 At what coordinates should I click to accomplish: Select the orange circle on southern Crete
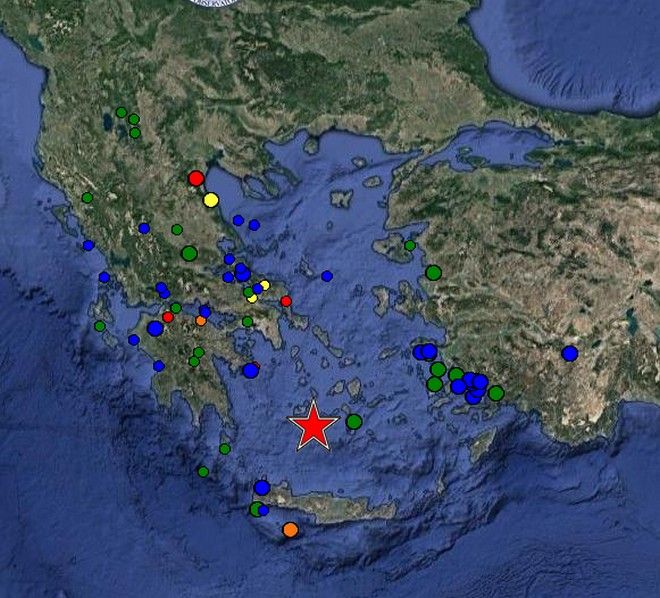[290, 529]
